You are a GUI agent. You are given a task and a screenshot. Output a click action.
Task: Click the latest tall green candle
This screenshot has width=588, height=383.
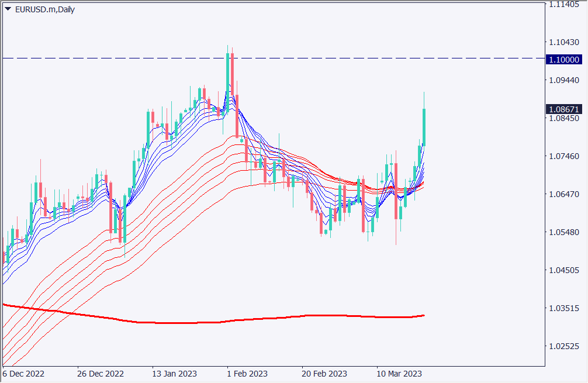424,127
